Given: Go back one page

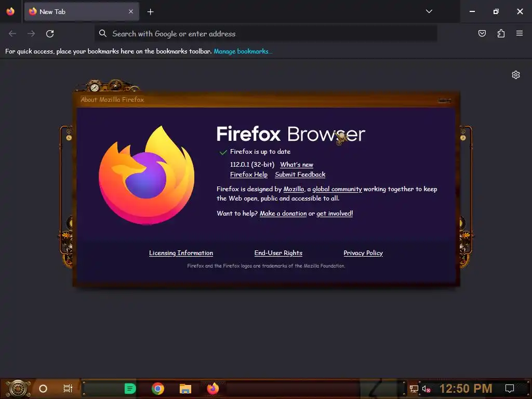Looking at the screenshot, I should coord(12,34).
